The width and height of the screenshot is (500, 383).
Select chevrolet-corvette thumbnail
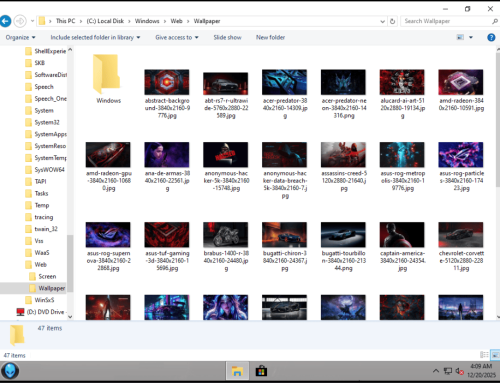click(461, 235)
